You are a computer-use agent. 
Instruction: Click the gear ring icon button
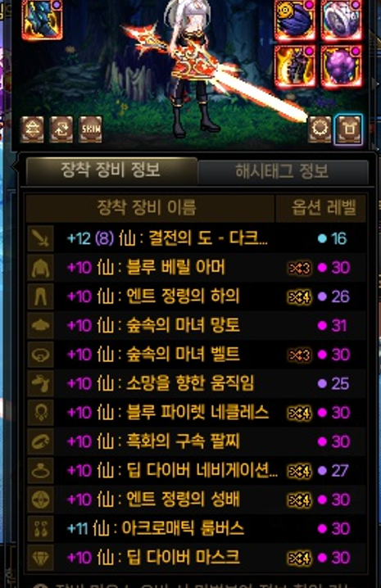point(320,129)
